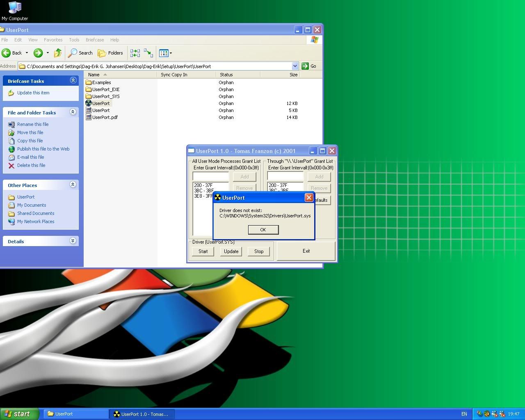The height and width of the screenshot is (420, 525).
Task: Sort by the Status column header
Action: pyautogui.click(x=238, y=75)
